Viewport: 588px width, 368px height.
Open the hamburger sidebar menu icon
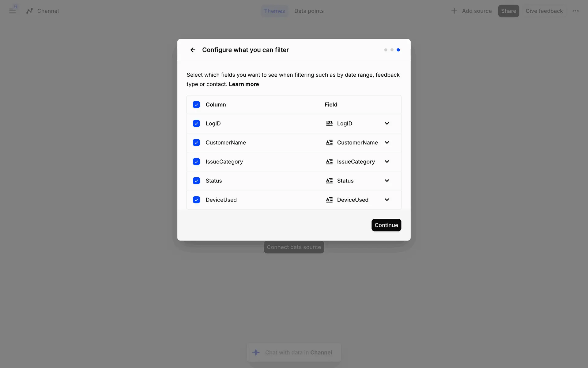click(12, 11)
